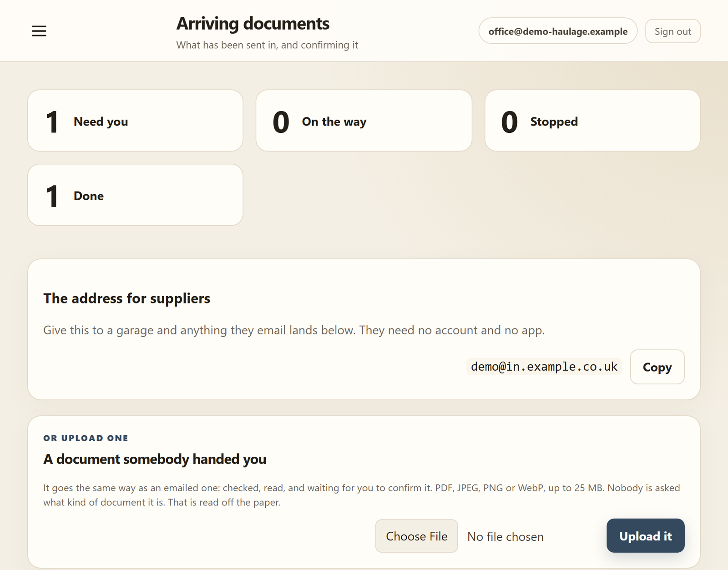The width and height of the screenshot is (728, 570).
Task: Click A document somebody handed you heading
Action: [x=155, y=459]
